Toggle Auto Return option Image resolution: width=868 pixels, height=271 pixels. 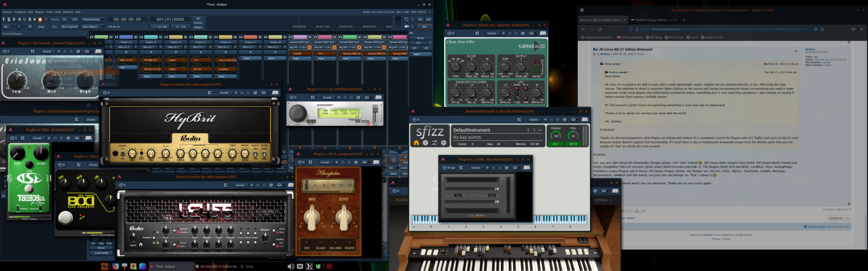tap(93, 27)
